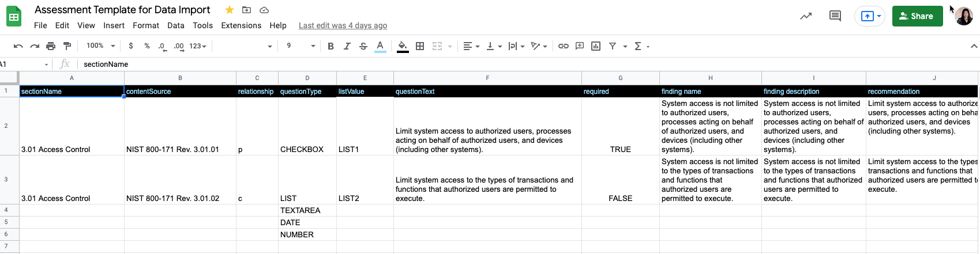Open the zoom 100% dropdown

100,46
